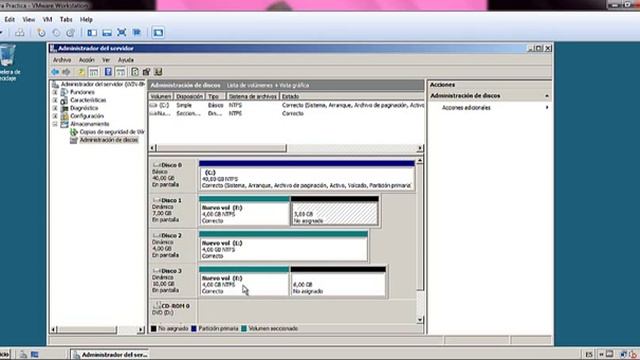Screen dimensions: 640x360
Task: Click the VMware console view icon
Action: [x=158, y=33]
